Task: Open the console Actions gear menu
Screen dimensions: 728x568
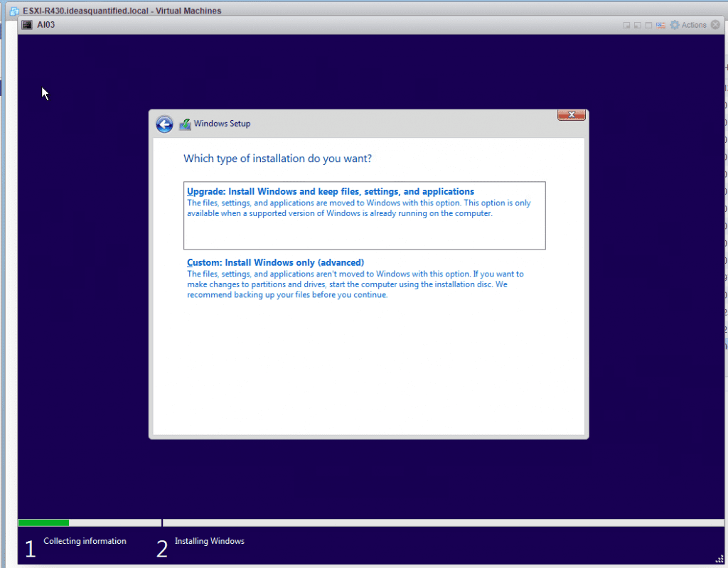Action: point(688,25)
